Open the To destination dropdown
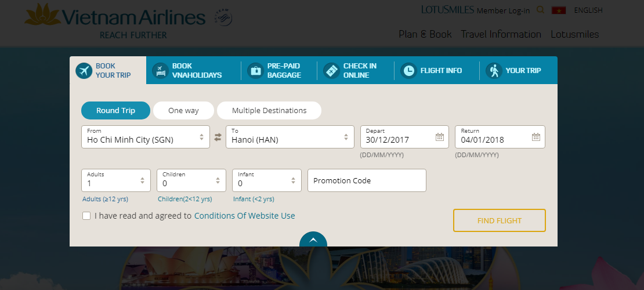 click(290, 137)
